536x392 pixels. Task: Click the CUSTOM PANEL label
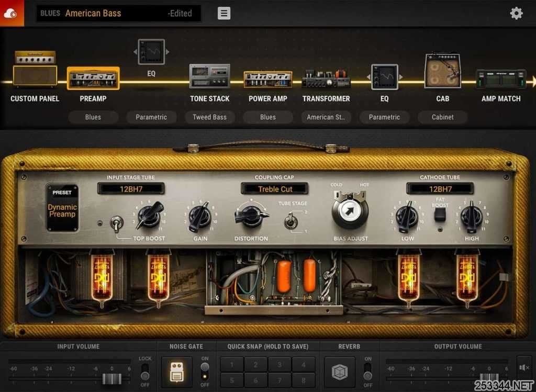(x=35, y=99)
